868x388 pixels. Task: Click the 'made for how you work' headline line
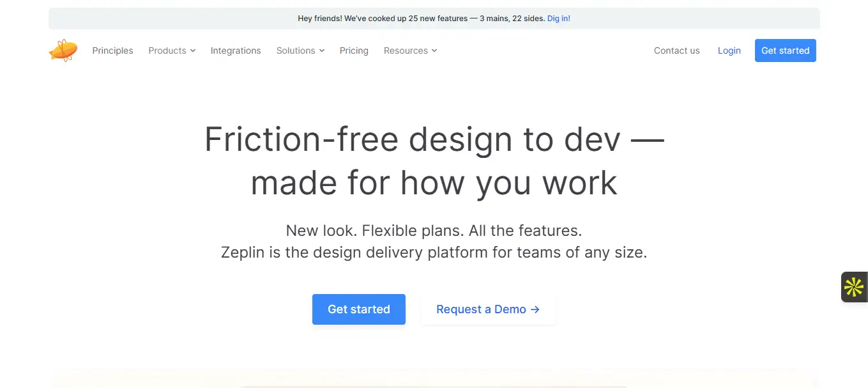(x=434, y=183)
